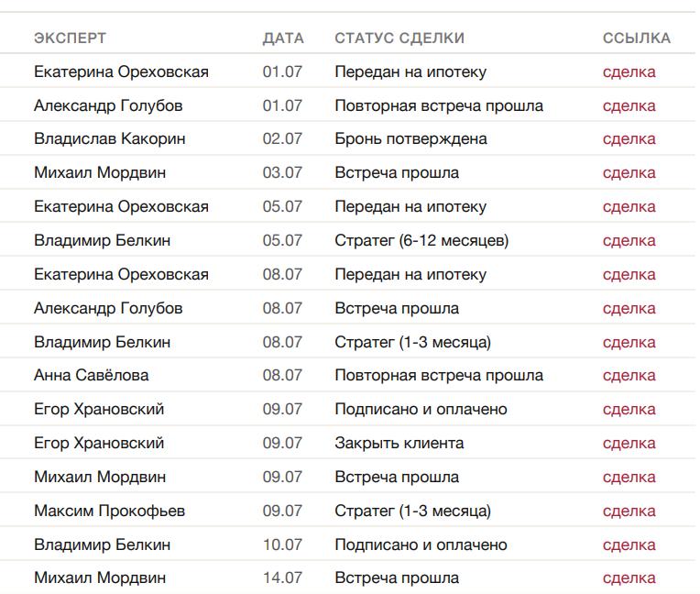Open сделка link for Закрыть клиента row

pyautogui.click(x=629, y=444)
